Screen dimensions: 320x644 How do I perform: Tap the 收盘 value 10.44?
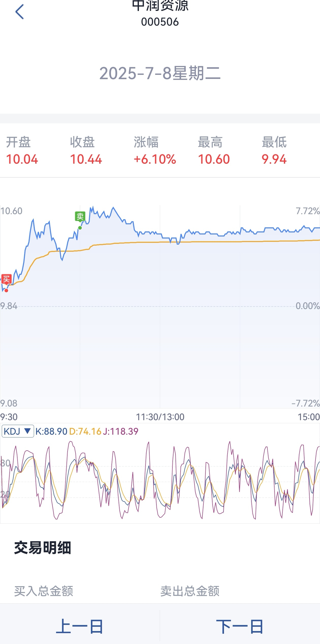(86, 159)
